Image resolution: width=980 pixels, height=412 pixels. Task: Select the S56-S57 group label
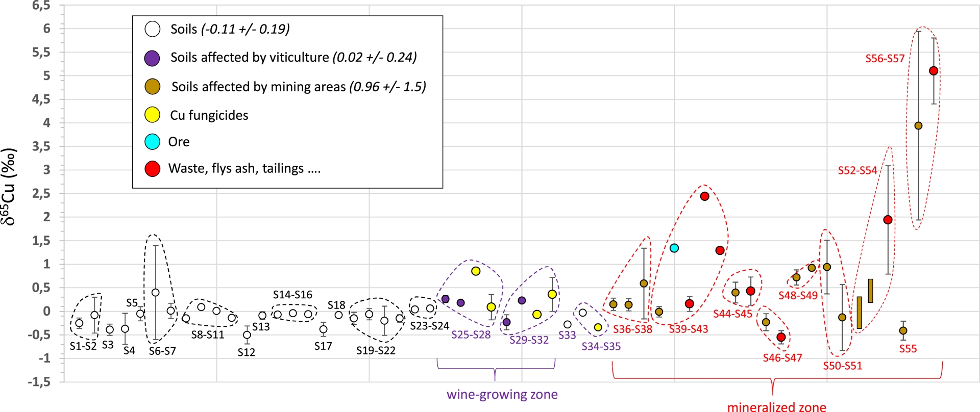pyautogui.click(x=885, y=59)
